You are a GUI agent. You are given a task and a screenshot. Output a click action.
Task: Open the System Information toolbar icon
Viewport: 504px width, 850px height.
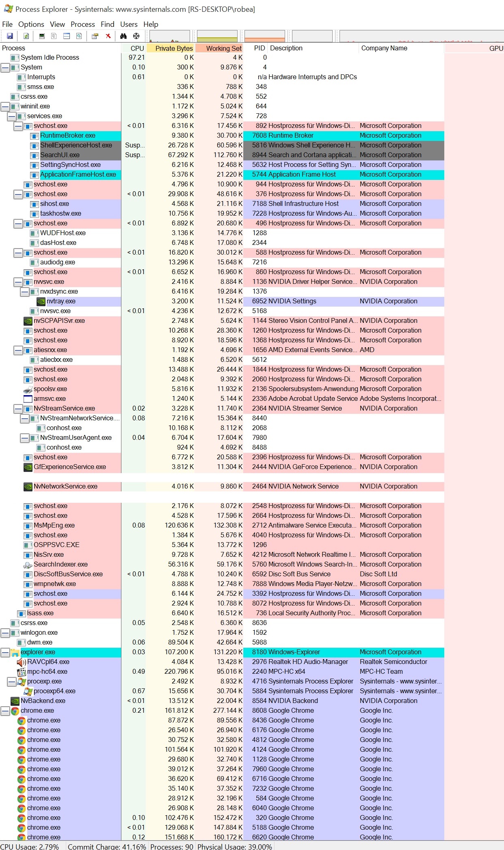click(x=41, y=36)
